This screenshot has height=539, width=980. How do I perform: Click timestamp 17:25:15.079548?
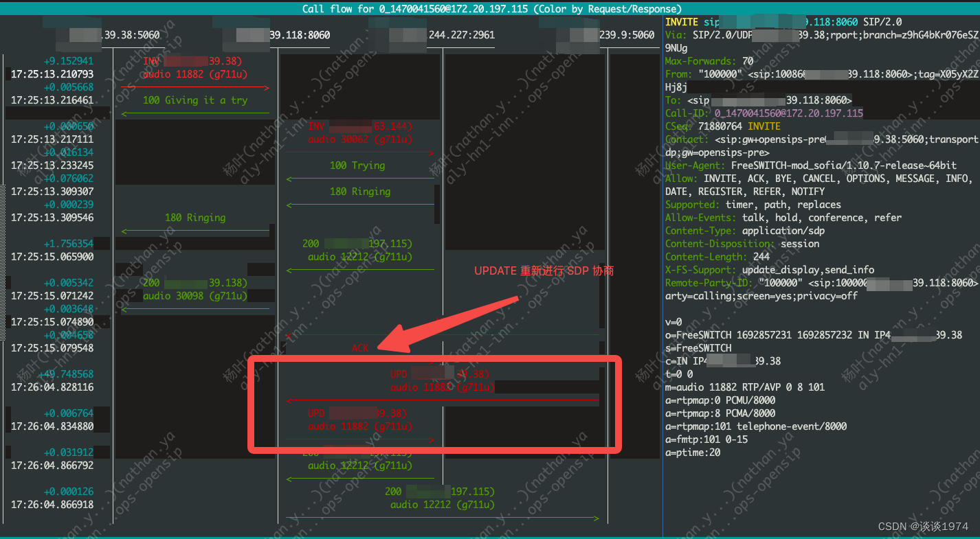tap(52, 348)
